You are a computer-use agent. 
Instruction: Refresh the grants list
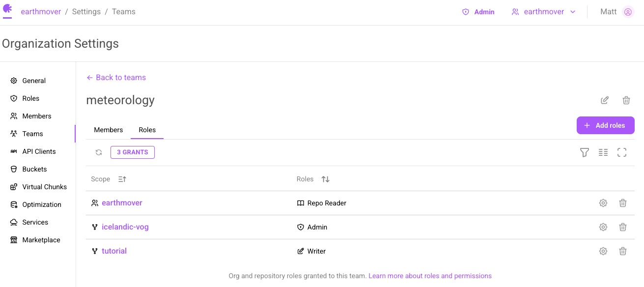click(x=99, y=152)
